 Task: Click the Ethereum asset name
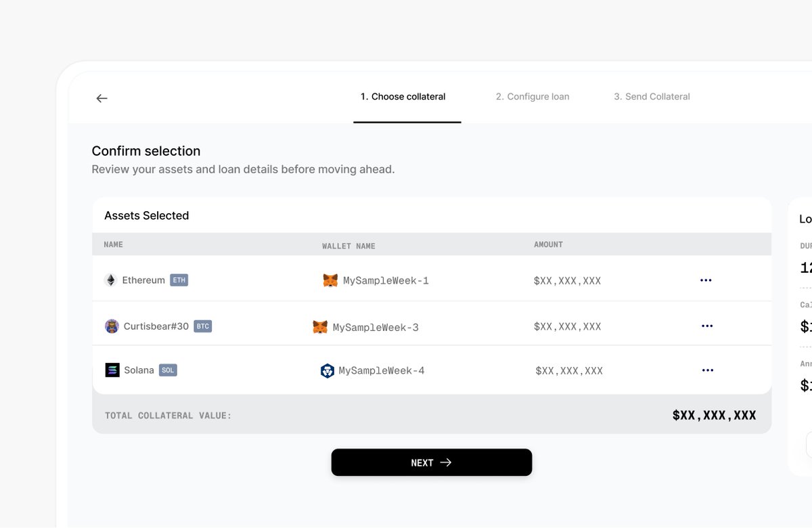coord(143,280)
